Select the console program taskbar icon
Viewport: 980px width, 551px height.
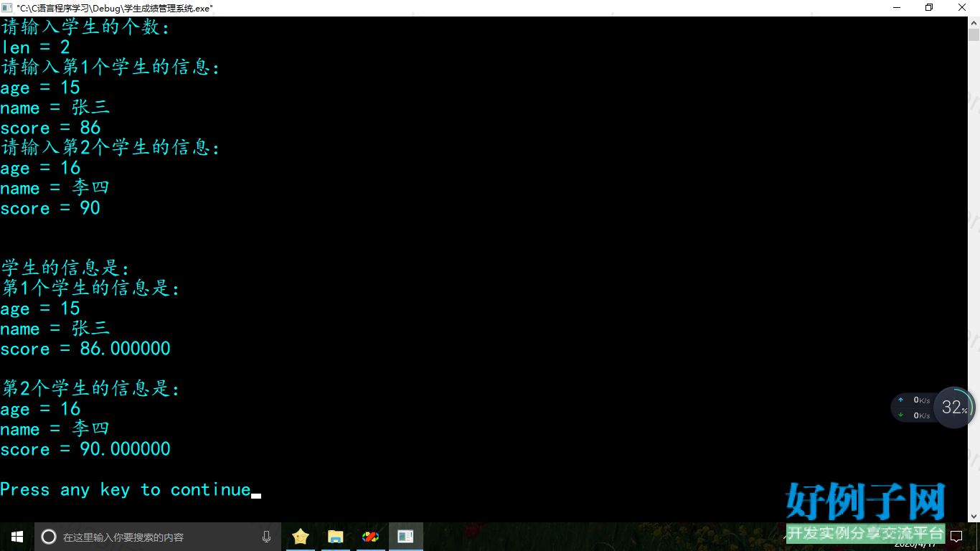tap(405, 537)
